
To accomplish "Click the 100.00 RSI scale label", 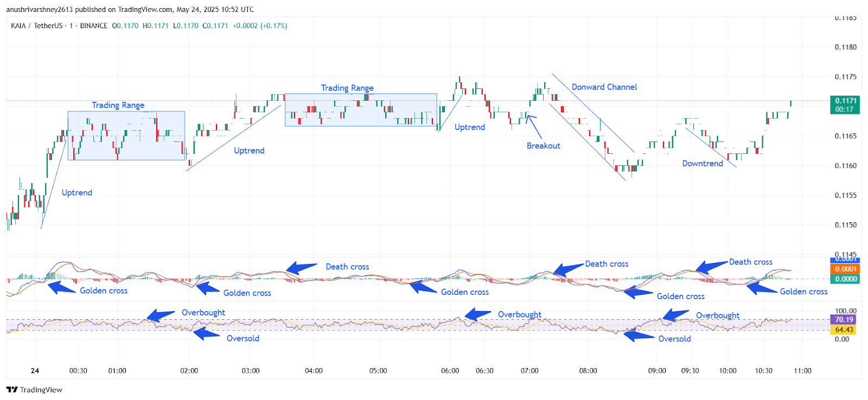I will 846,311.
